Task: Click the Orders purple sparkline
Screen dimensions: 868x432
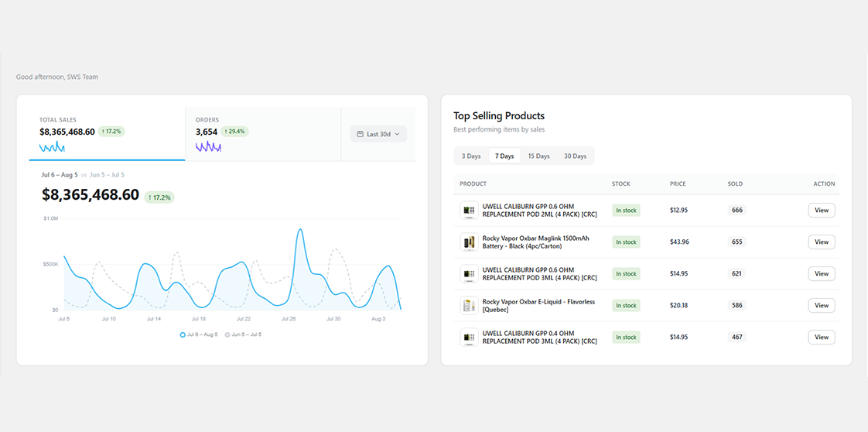Action: coord(208,147)
